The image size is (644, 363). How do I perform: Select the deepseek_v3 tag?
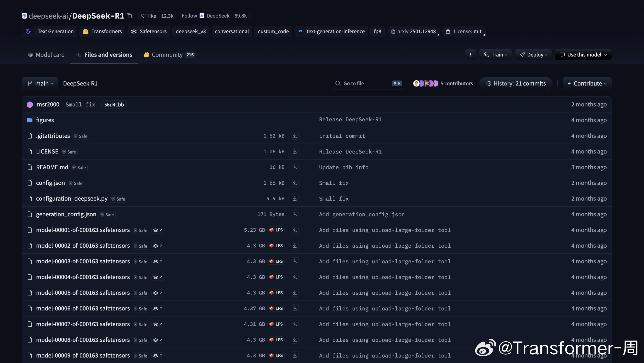click(191, 31)
